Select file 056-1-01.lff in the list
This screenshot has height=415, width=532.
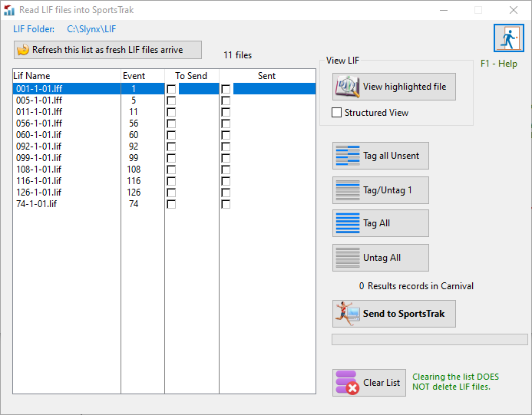coord(39,124)
